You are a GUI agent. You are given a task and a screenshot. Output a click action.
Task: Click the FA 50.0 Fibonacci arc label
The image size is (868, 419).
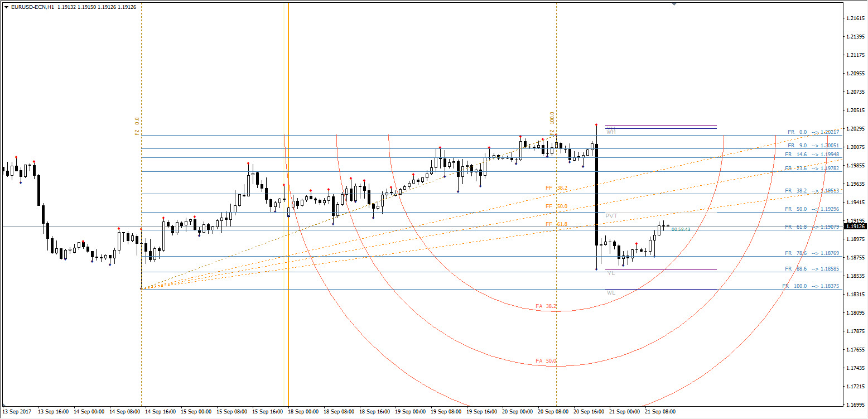point(546,361)
